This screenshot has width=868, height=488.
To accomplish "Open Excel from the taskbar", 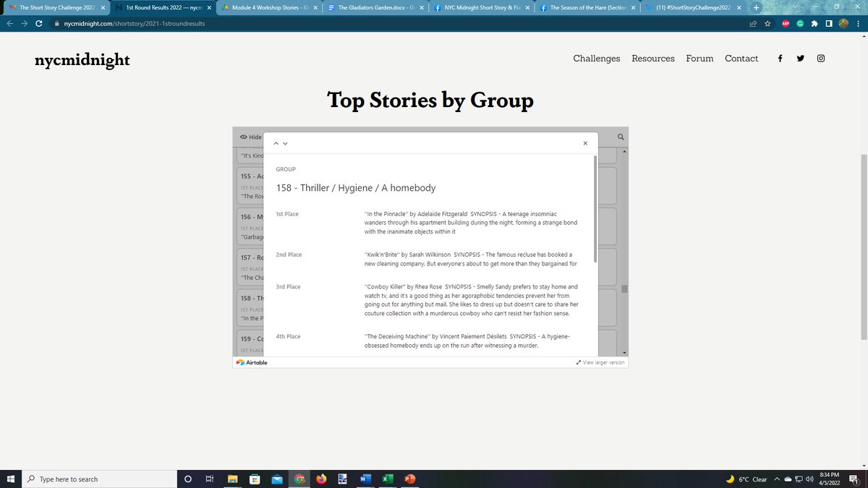I will click(387, 479).
